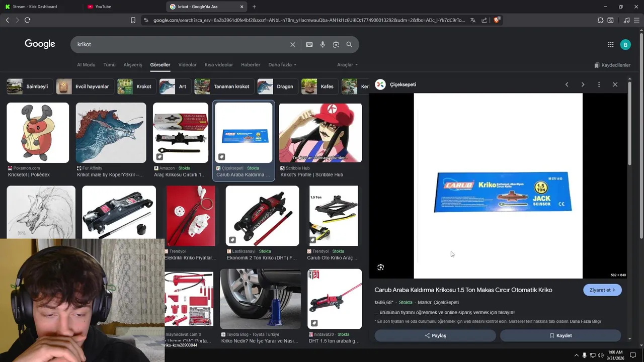The height and width of the screenshot is (362, 644).
Task: Switch to Kısa videolar tab
Action: (219, 65)
